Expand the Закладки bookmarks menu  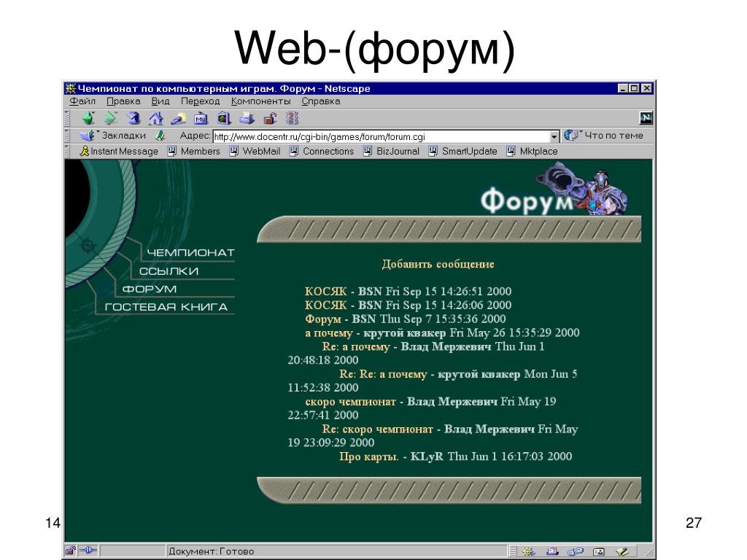[x=112, y=136]
